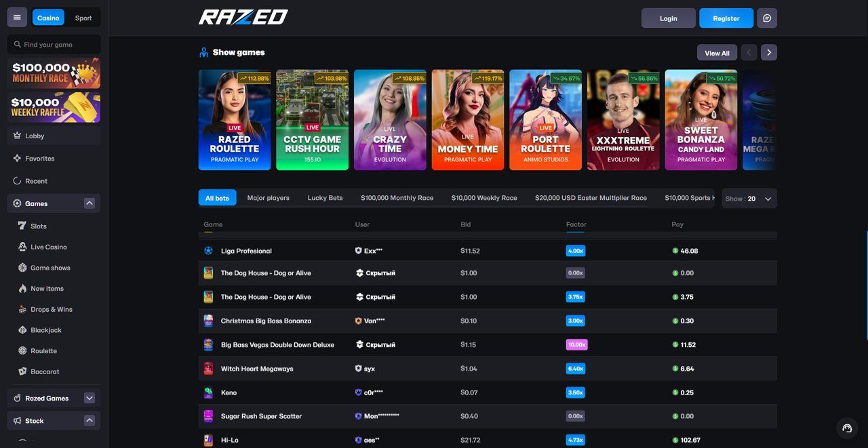Open the Crazy Time game thumbnail

[390, 120]
